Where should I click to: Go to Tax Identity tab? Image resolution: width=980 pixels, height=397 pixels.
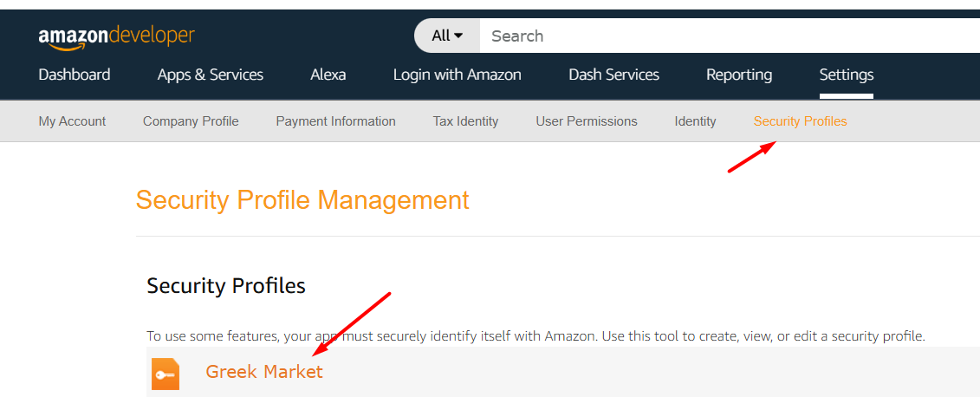[x=465, y=121]
